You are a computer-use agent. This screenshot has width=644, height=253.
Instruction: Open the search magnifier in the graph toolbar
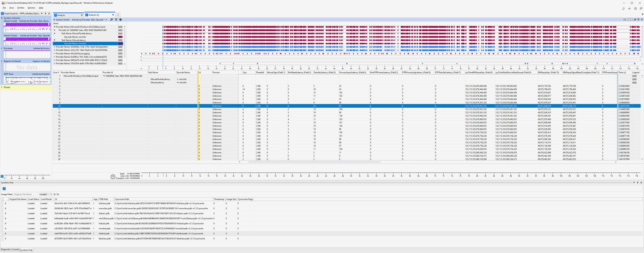click(111, 20)
